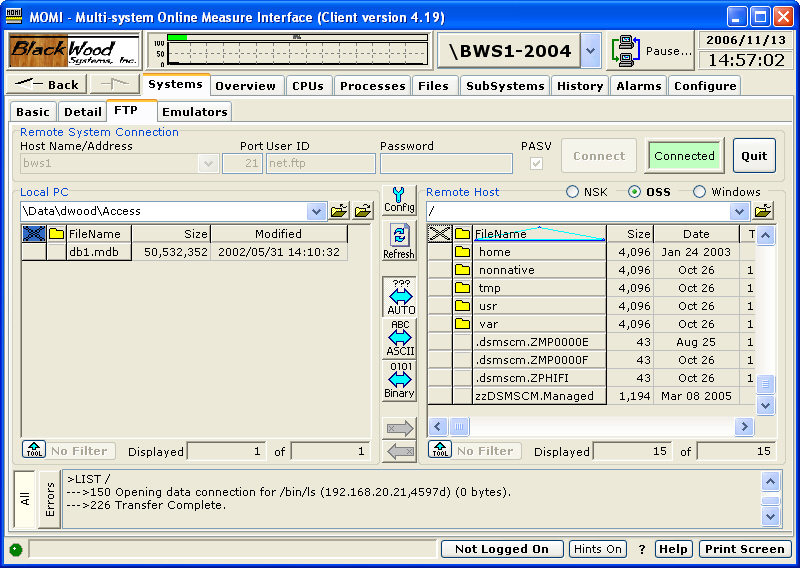Open the local path dropdown
The width and height of the screenshot is (800, 568).
(x=316, y=211)
